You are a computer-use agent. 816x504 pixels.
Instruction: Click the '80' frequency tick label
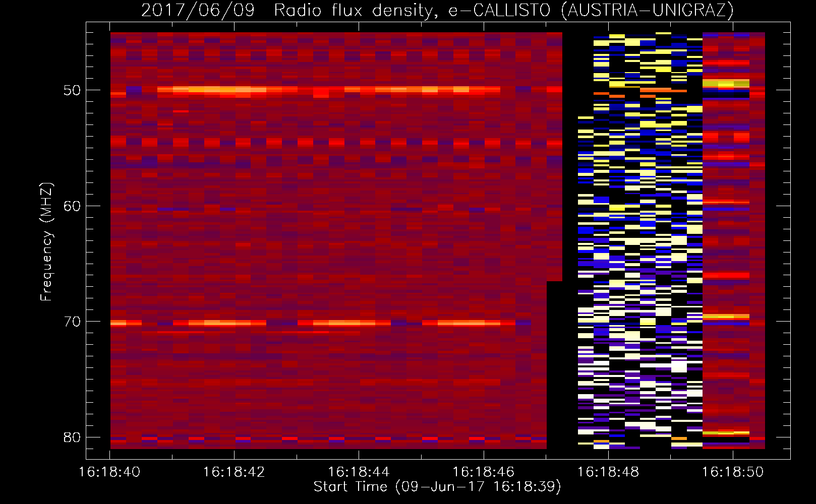click(x=72, y=437)
